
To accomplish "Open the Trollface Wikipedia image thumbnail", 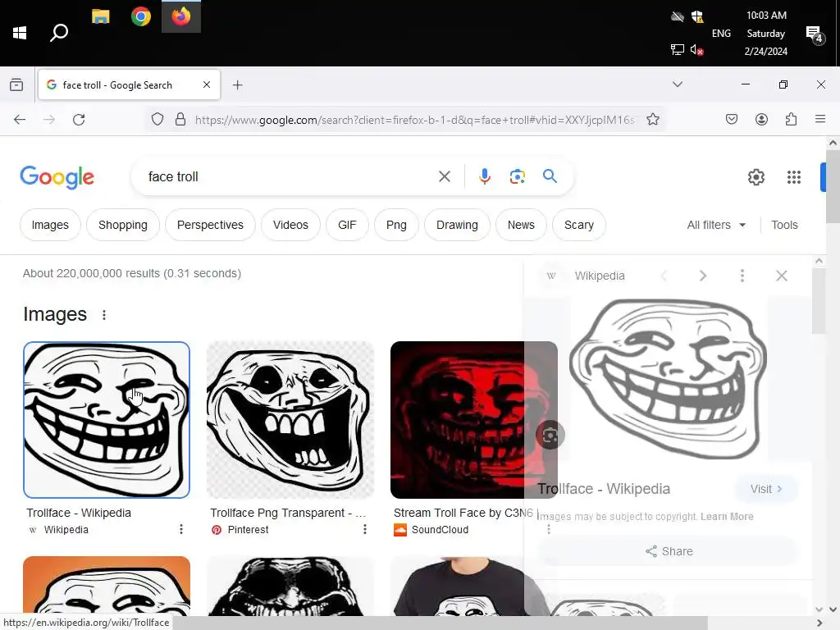I will [107, 420].
